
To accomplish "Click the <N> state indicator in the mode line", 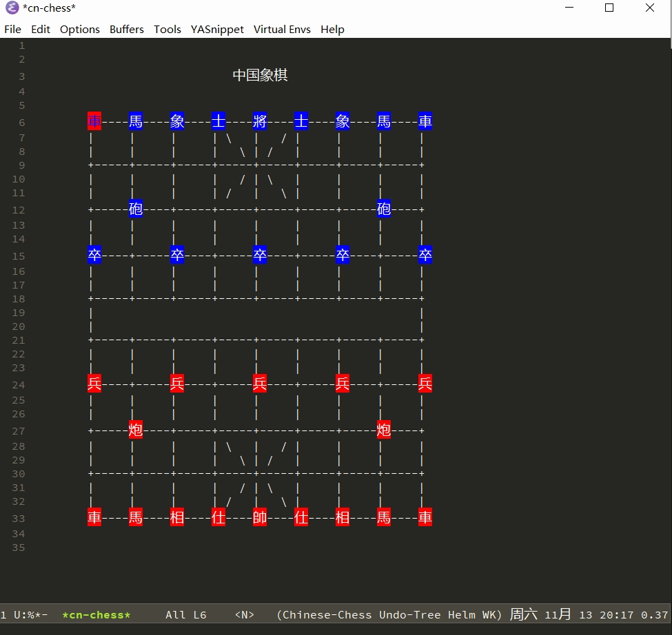I will click(x=245, y=615).
